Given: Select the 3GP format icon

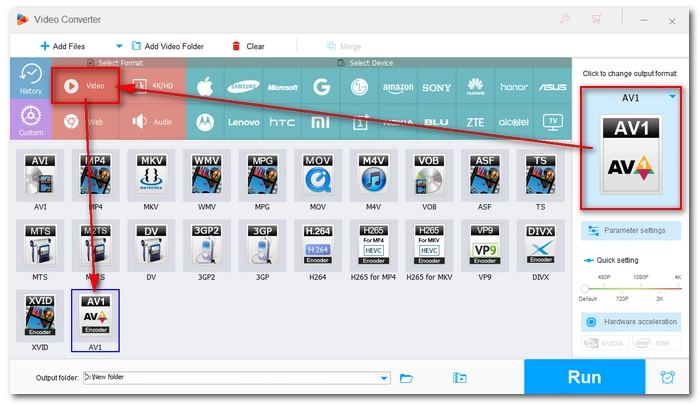Looking at the screenshot, I should tap(262, 245).
